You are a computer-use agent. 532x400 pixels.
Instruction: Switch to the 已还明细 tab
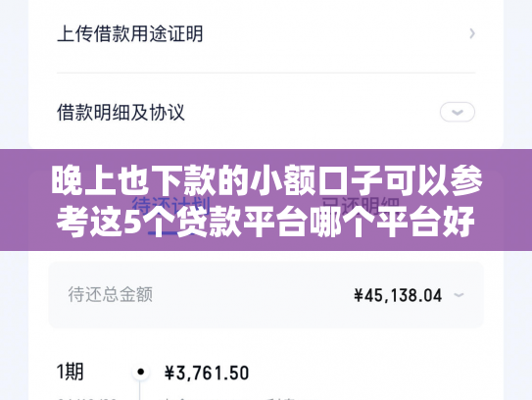point(361,206)
